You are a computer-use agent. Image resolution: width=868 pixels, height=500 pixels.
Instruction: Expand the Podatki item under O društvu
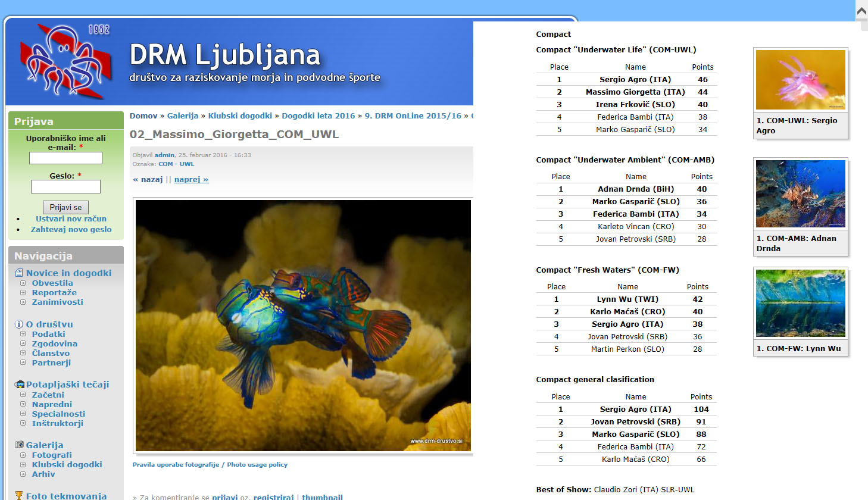[23, 335]
